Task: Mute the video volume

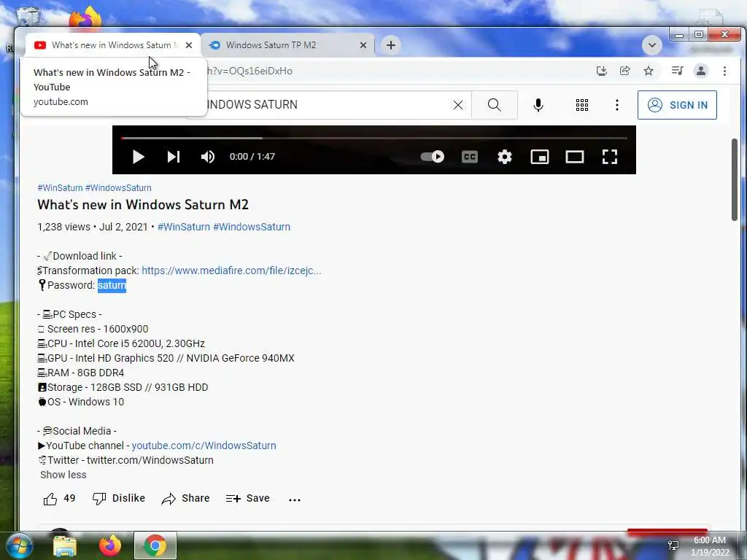Action: pyautogui.click(x=208, y=157)
